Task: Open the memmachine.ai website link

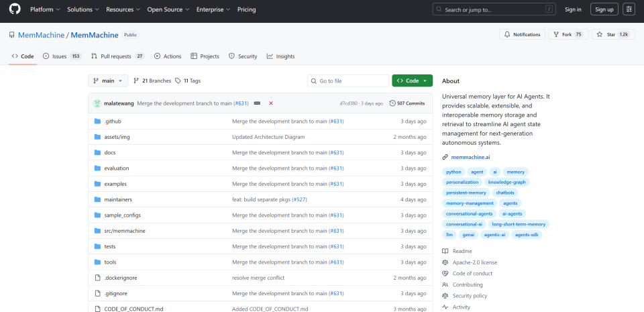Action: pyautogui.click(x=470, y=157)
